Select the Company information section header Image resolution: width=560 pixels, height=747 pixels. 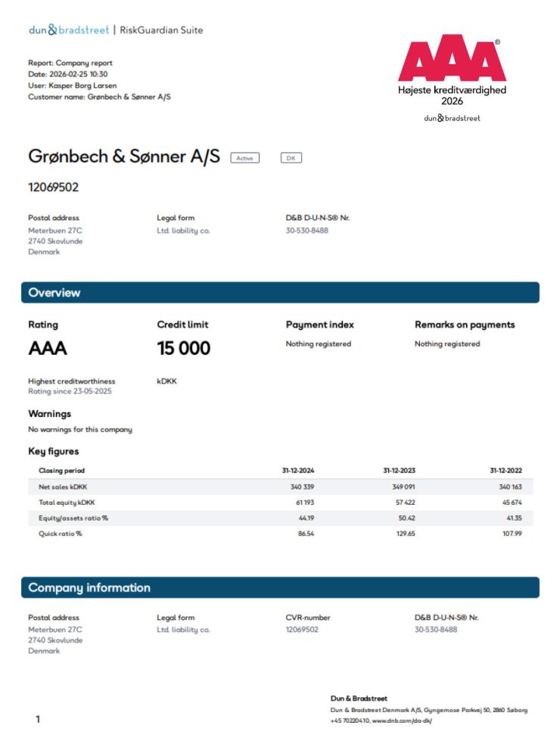point(280,588)
